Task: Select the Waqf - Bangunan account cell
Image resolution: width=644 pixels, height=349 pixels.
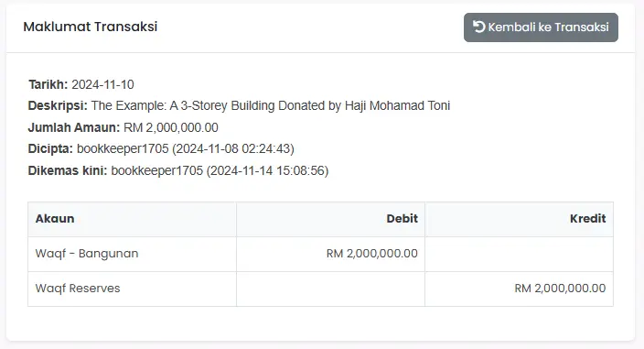Action: (x=132, y=254)
